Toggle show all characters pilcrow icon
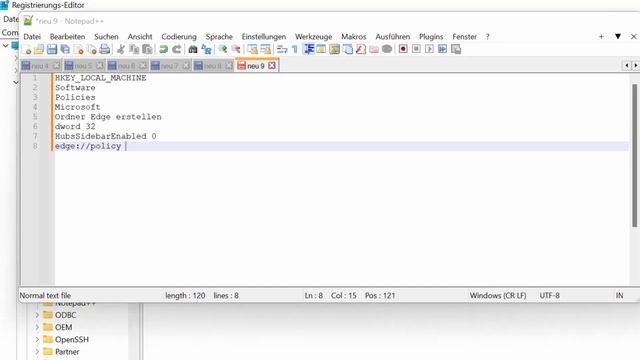Viewport: 640px width, 360px height. pos(295,50)
